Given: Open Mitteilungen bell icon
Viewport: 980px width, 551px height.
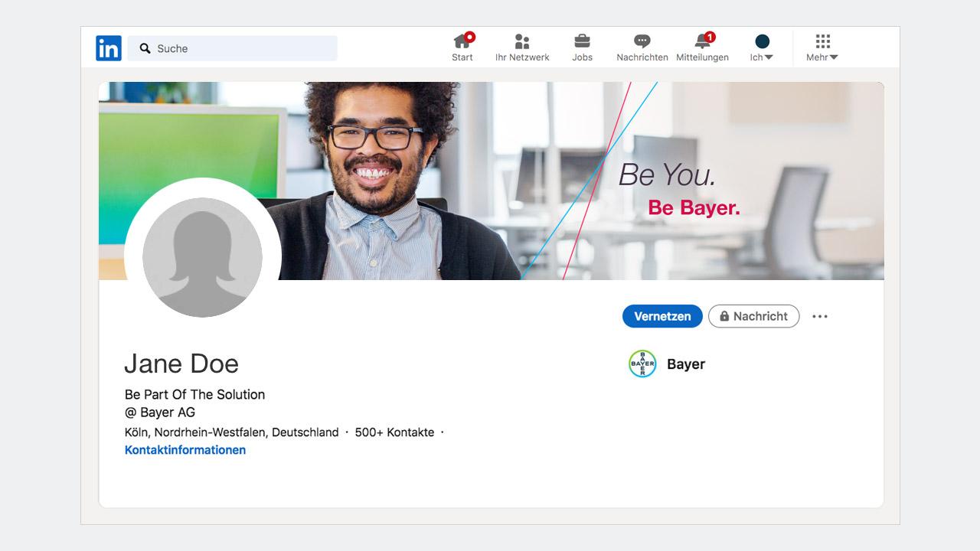Looking at the screenshot, I should pyautogui.click(x=702, y=41).
